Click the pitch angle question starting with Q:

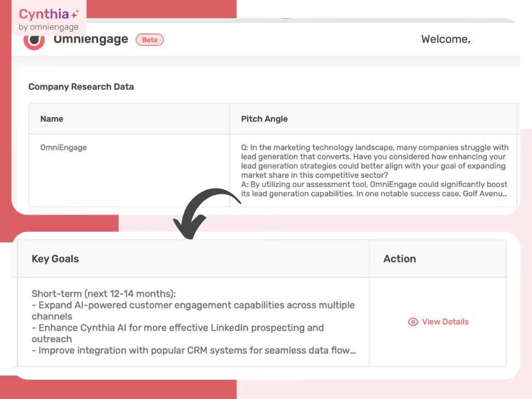(x=374, y=161)
